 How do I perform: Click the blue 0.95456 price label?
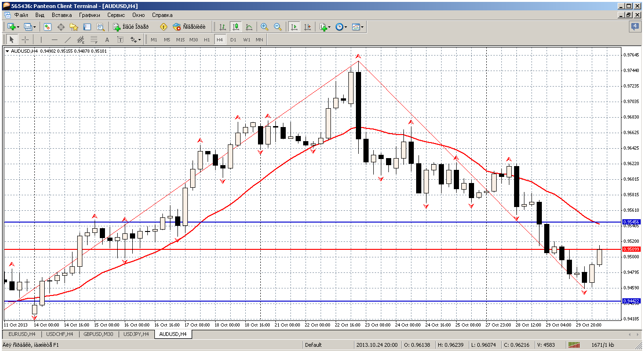point(631,222)
